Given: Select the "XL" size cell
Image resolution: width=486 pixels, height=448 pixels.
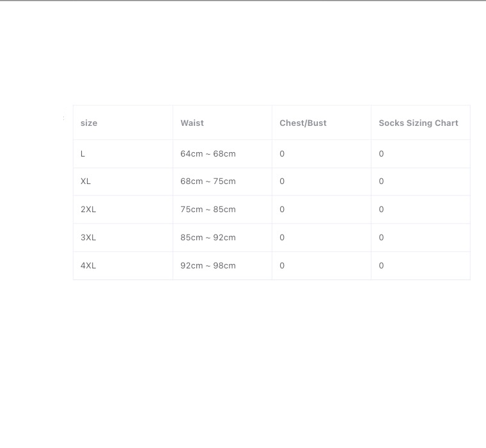Looking at the screenshot, I should point(86,182).
